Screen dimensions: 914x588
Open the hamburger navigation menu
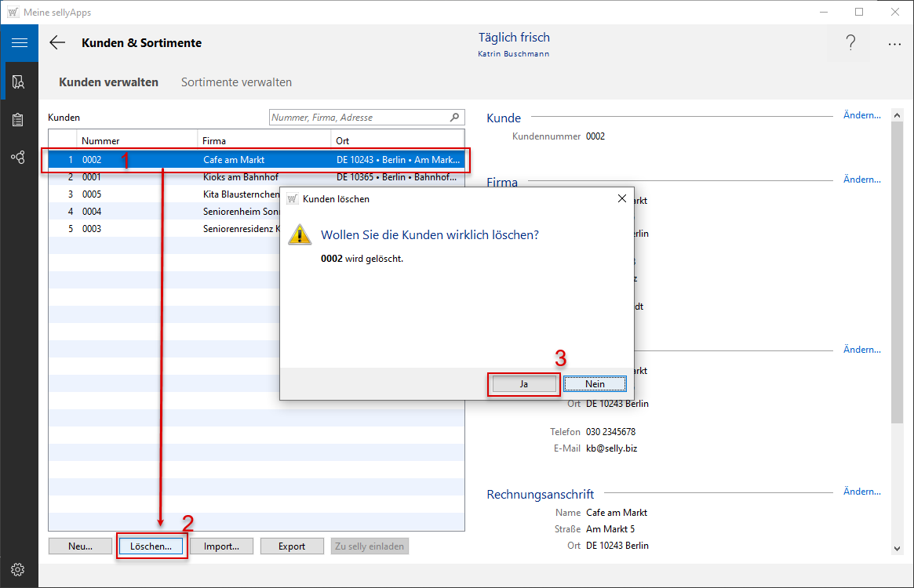tap(19, 43)
